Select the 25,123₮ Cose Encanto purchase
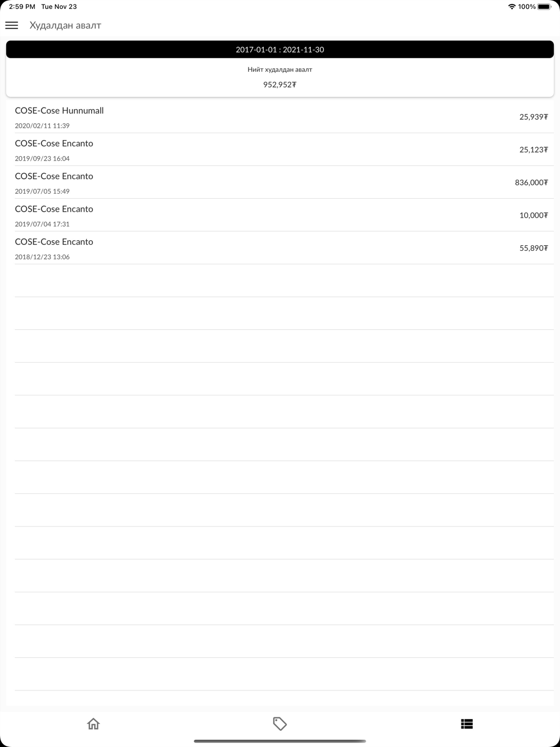Image resolution: width=560 pixels, height=747 pixels. [x=280, y=150]
